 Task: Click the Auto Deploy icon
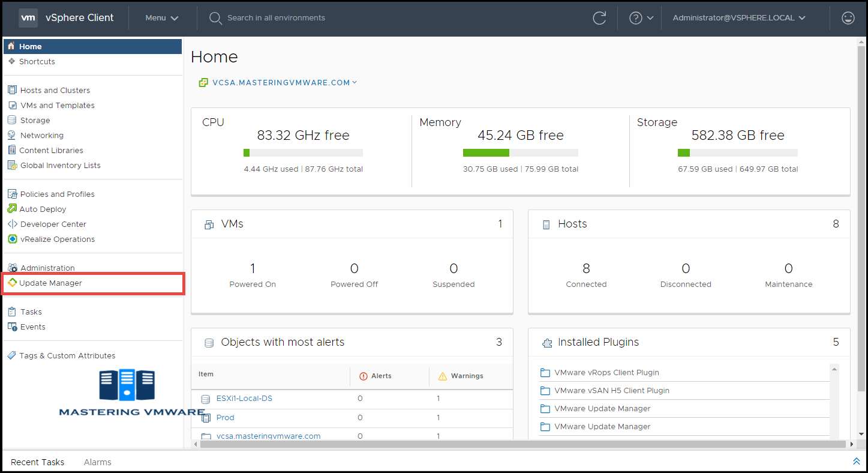tap(12, 209)
